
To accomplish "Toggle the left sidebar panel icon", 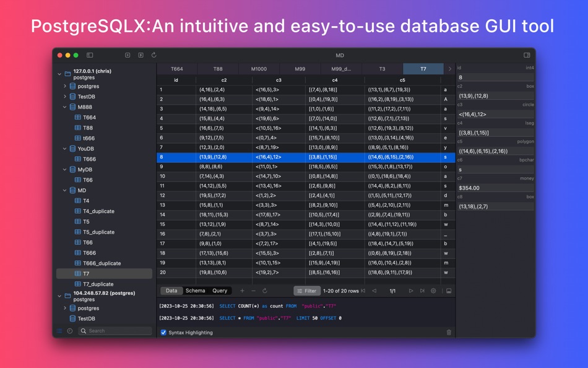I will [x=90, y=55].
